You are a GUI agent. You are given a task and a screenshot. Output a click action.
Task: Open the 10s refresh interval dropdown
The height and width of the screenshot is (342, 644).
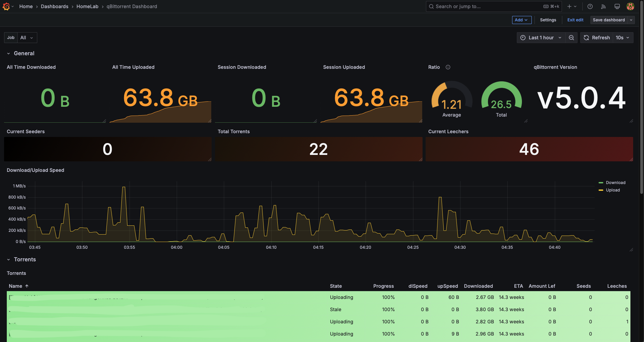coord(623,38)
